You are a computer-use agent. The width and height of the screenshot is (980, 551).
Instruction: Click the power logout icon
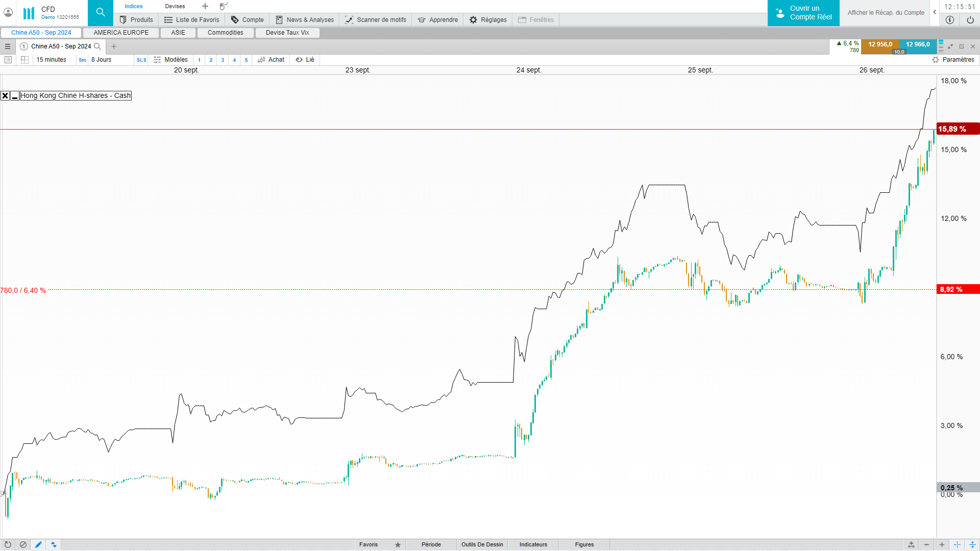pyautogui.click(x=970, y=20)
